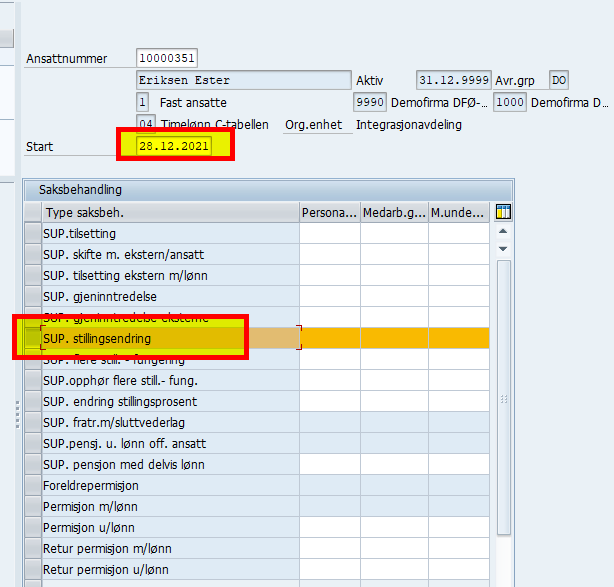Click the Fast ansatte text
This screenshot has height=587, width=614.
[x=193, y=103]
